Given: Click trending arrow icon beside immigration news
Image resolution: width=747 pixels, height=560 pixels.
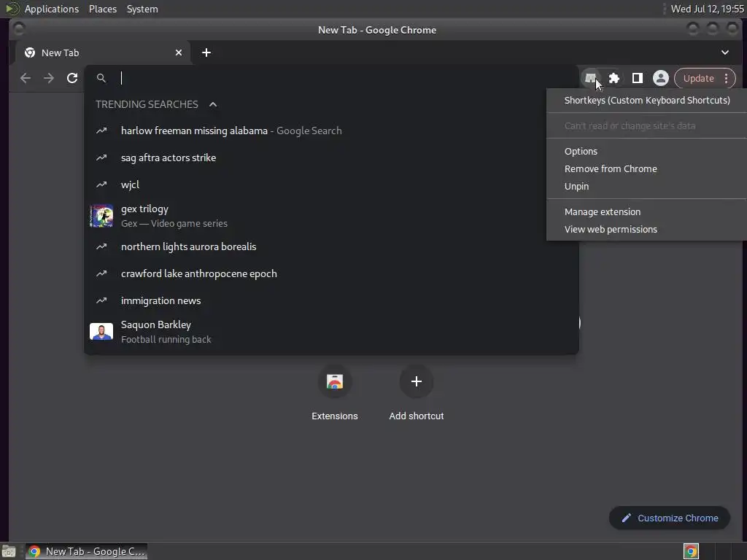Looking at the screenshot, I should tap(101, 301).
